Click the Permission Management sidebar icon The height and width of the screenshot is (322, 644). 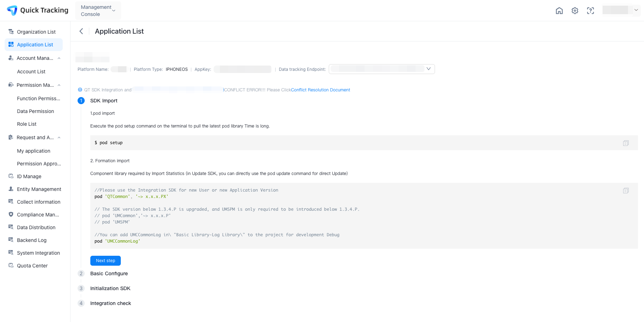point(11,85)
